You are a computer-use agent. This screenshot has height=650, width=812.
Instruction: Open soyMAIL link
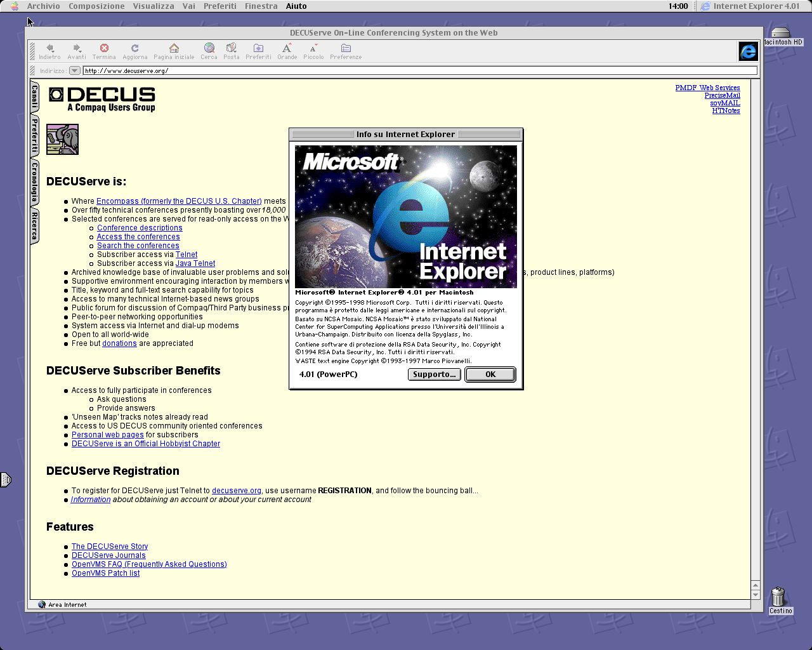(724, 103)
